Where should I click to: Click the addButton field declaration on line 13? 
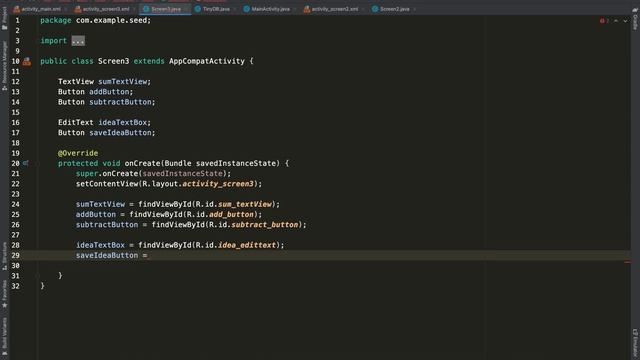[x=109, y=92]
